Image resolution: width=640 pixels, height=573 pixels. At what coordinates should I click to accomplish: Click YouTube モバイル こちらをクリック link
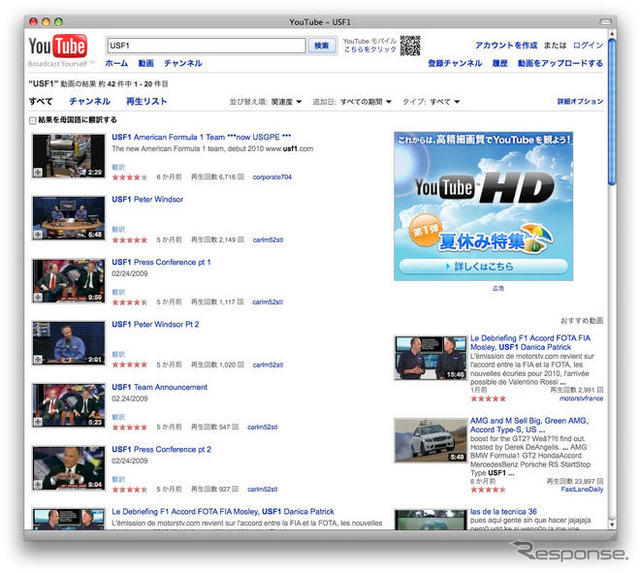point(370,45)
